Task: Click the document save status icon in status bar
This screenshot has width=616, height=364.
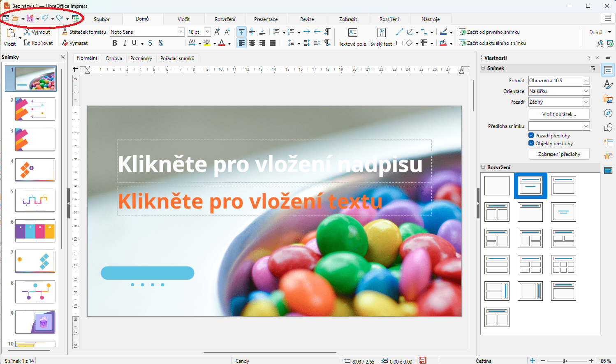Action: tap(422, 360)
